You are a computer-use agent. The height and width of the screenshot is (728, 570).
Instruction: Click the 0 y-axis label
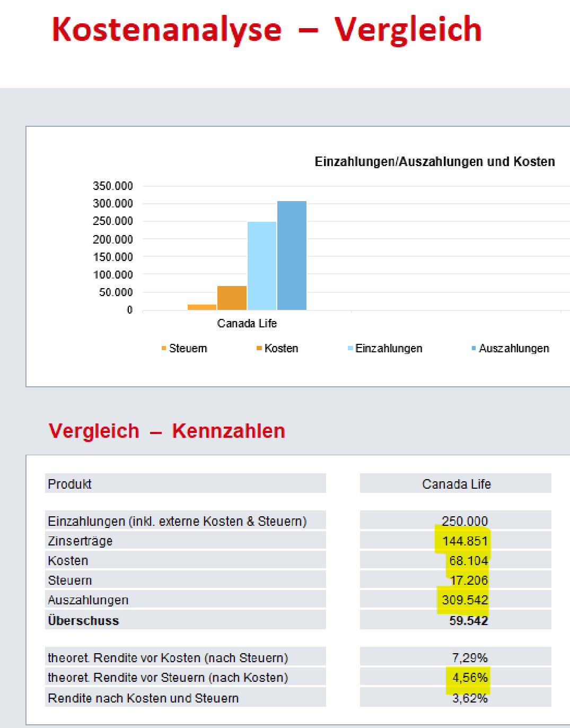click(130, 310)
